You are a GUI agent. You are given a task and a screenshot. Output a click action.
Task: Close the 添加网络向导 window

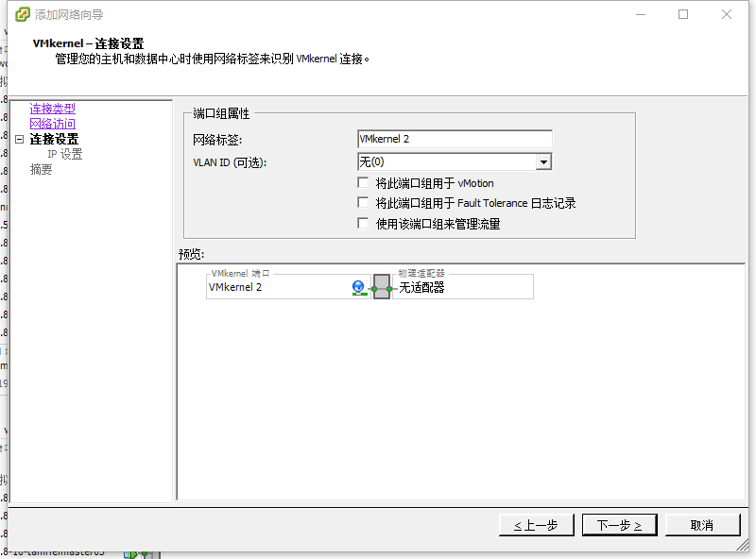pyautogui.click(x=727, y=14)
